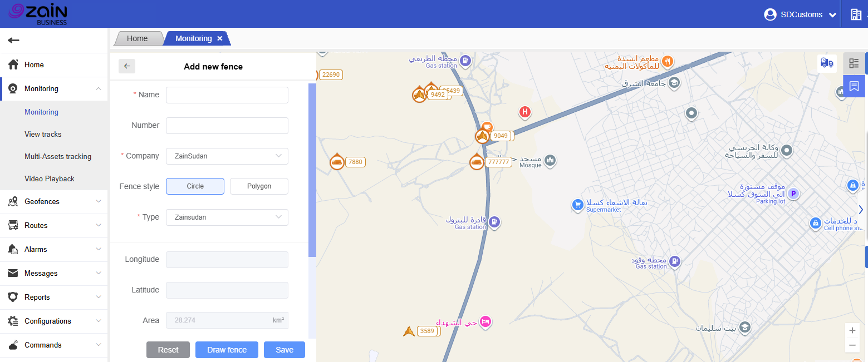868x362 pixels.
Task: Zoom out the map with the minus button
Action: coord(852,345)
